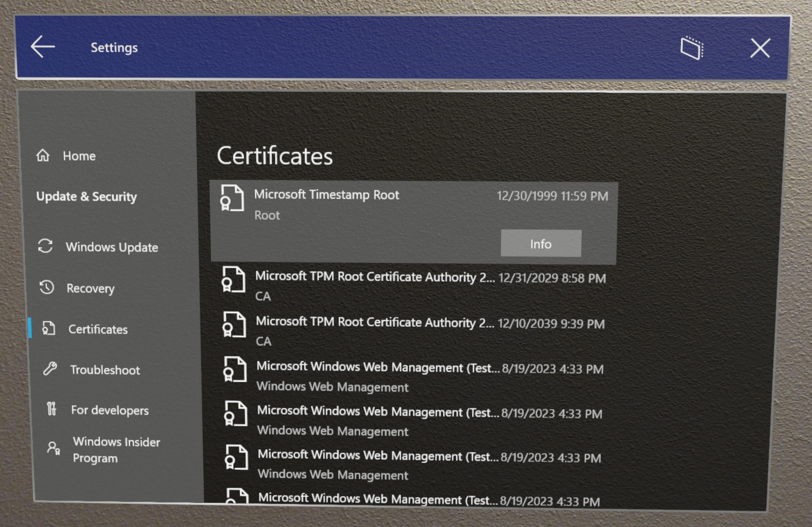Viewport: 812px width, 527px height.
Task: Click the fourth Windows Web Management certificate icon
Action: (234, 500)
